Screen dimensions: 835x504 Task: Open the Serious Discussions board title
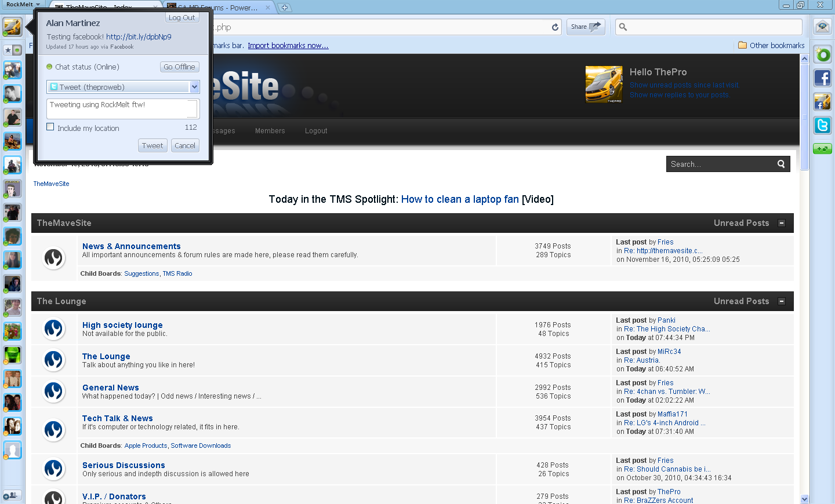(x=124, y=465)
